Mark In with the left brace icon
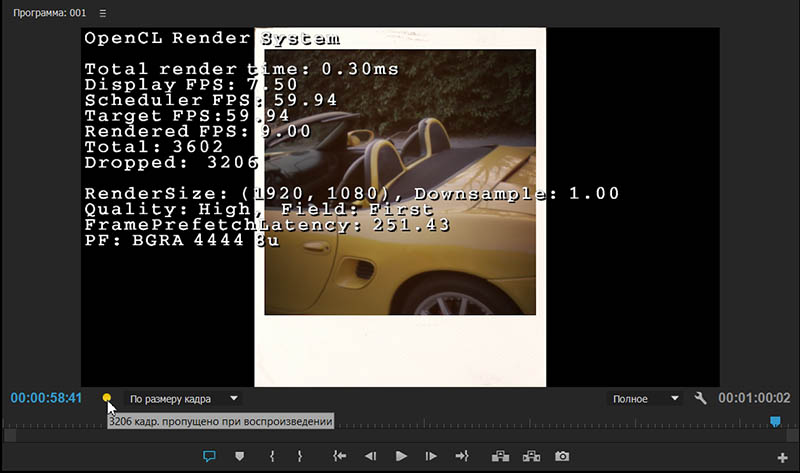800x473 pixels. pyautogui.click(x=272, y=456)
